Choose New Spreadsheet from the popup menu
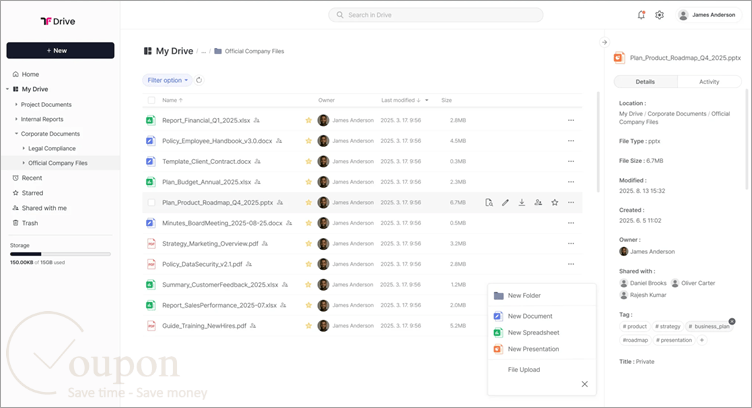The image size is (752, 408). (x=541, y=332)
